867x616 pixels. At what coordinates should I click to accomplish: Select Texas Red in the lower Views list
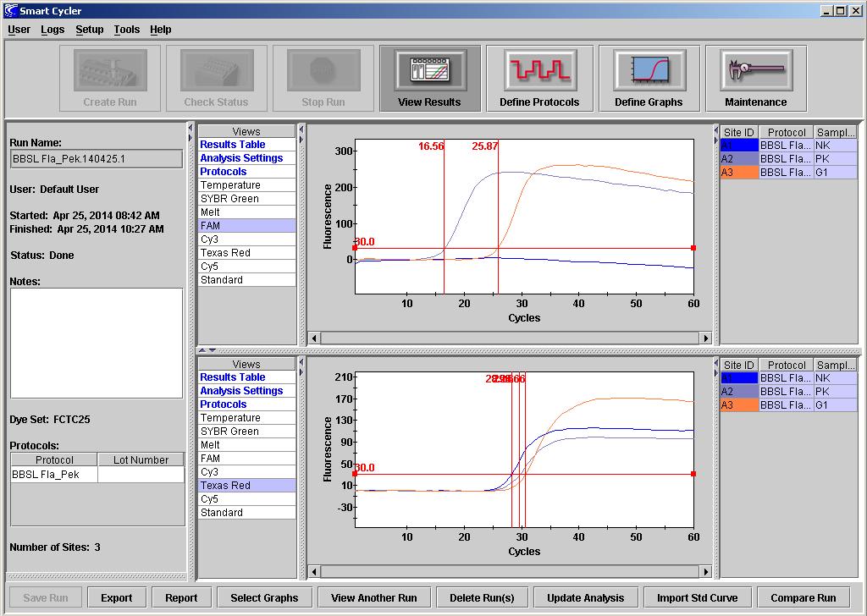click(x=246, y=486)
